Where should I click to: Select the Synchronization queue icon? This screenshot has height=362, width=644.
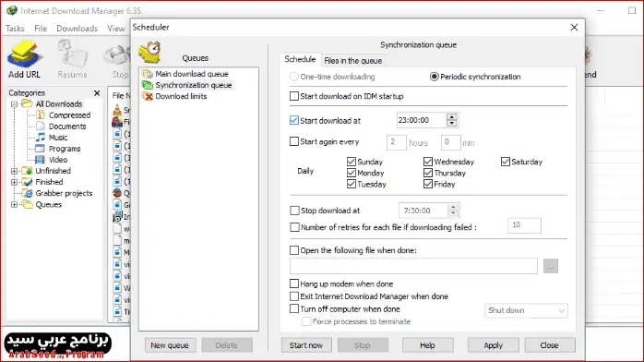pos(148,85)
